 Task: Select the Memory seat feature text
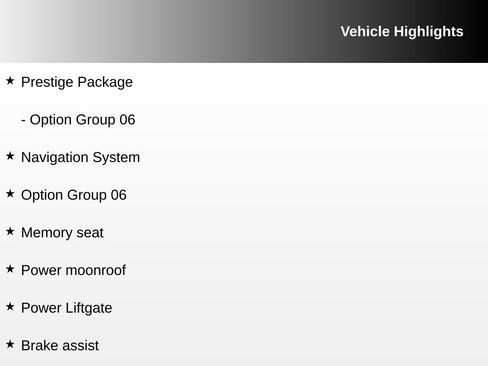(x=62, y=233)
